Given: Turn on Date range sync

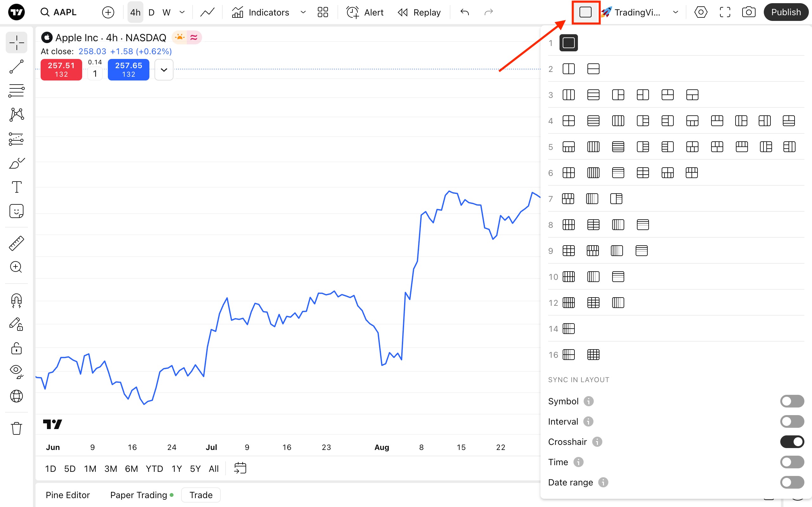Looking at the screenshot, I should point(791,482).
